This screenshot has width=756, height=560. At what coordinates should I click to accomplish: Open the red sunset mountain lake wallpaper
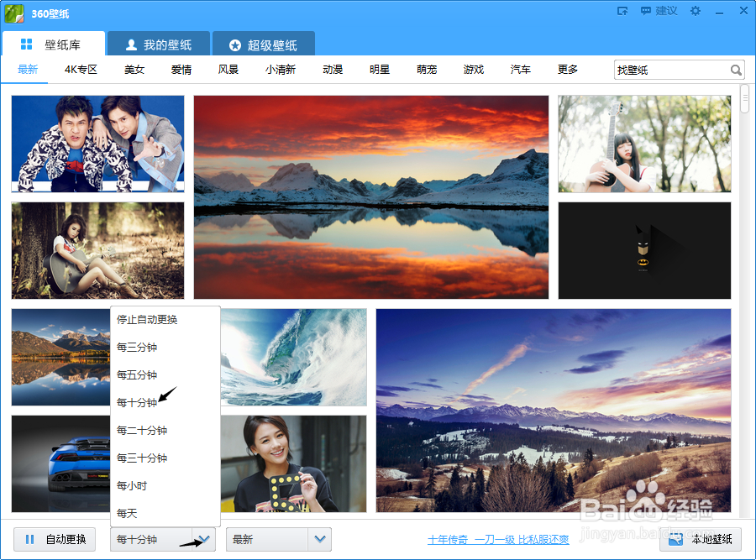pos(371,197)
